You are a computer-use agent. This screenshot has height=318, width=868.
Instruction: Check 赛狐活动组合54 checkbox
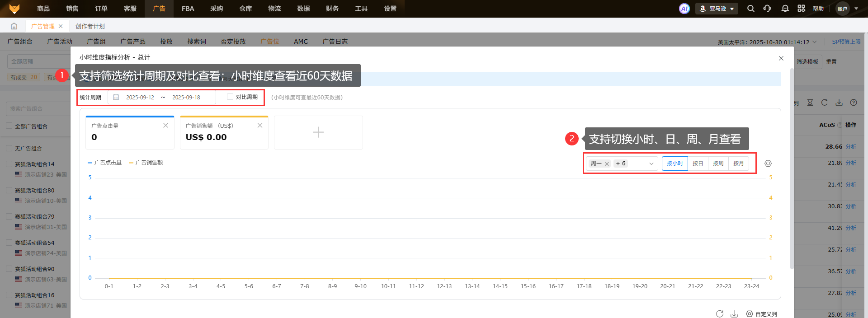click(x=9, y=242)
